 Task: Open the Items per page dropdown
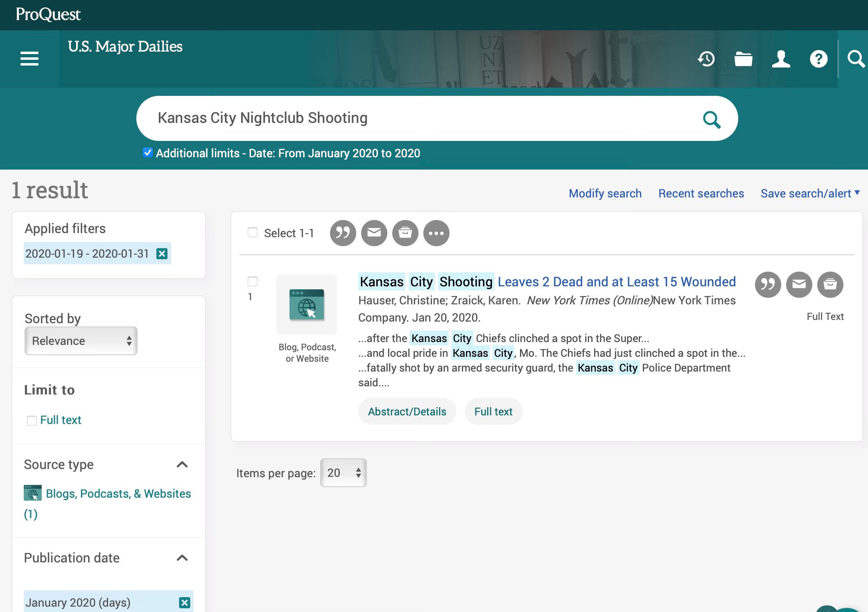344,473
